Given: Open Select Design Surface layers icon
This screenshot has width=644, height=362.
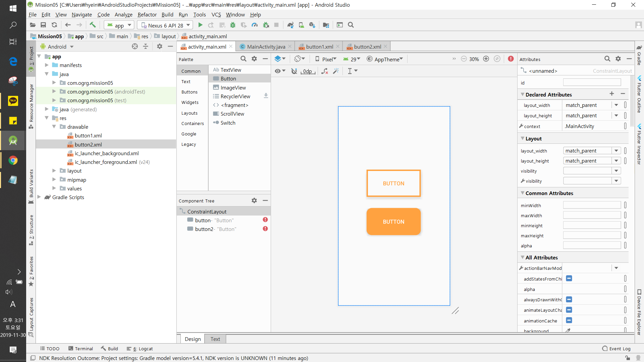Looking at the screenshot, I should [279, 59].
